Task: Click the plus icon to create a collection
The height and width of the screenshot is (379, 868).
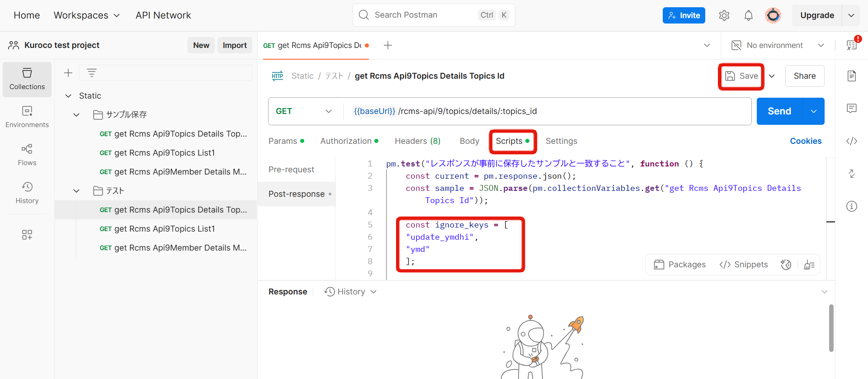Action: [68, 73]
